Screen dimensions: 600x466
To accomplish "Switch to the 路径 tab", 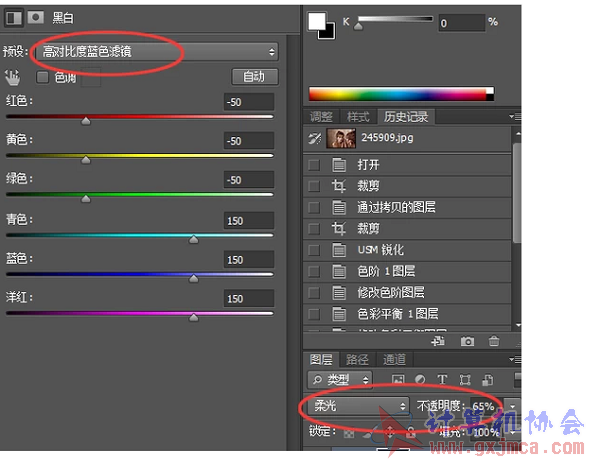I will click(x=357, y=359).
